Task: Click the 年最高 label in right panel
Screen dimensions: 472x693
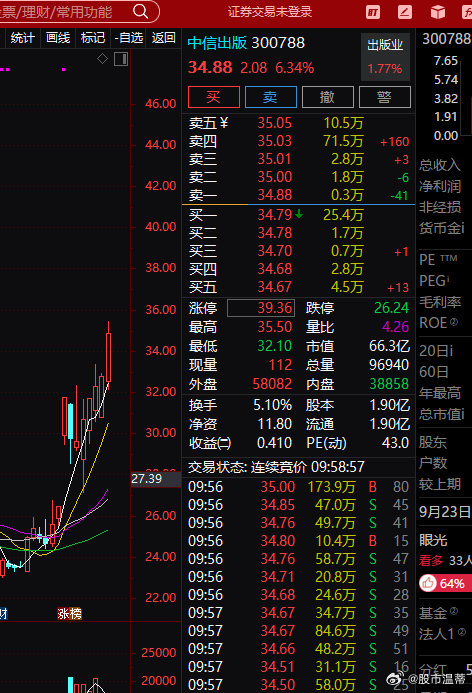Action: pyautogui.click(x=440, y=393)
